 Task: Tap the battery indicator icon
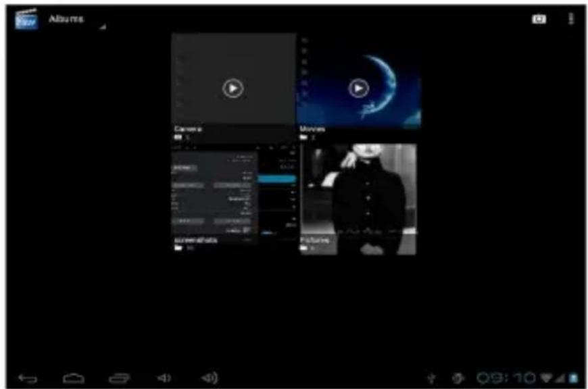(573, 378)
